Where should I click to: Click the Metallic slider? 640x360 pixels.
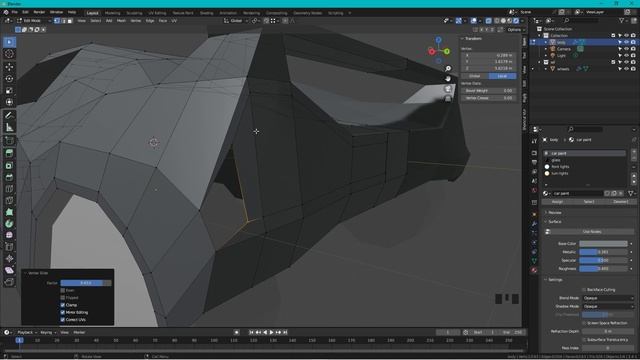click(x=603, y=252)
